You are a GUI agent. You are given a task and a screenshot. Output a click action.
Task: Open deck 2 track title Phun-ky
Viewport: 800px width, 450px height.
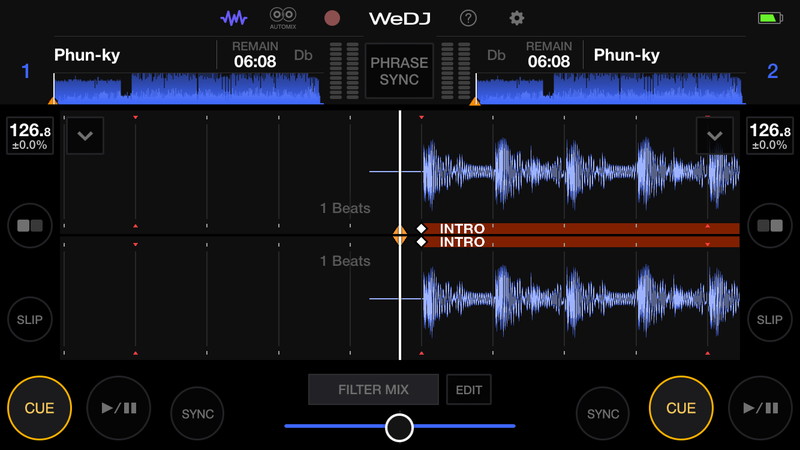[627, 55]
